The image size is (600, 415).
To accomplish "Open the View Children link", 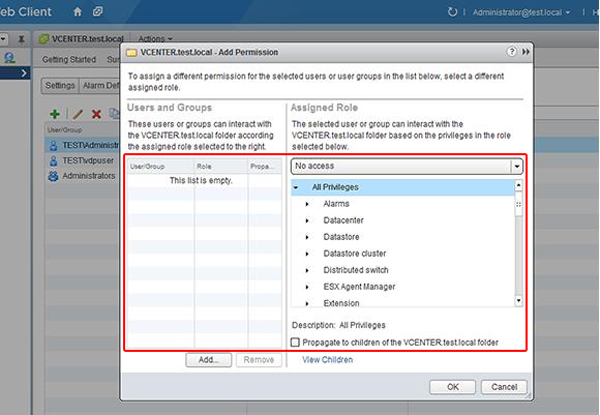I will click(x=328, y=360).
